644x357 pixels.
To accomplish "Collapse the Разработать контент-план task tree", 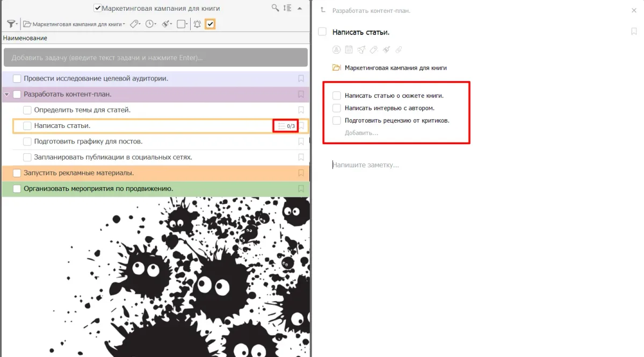I will pyautogui.click(x=6, y=95).
